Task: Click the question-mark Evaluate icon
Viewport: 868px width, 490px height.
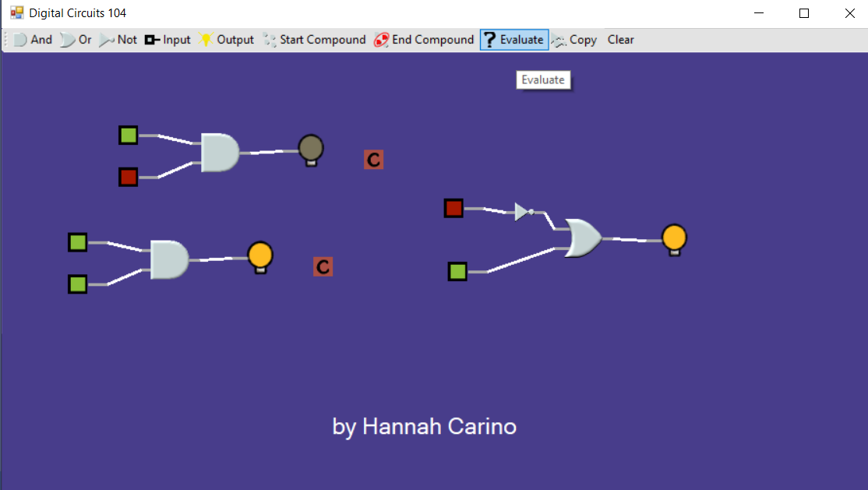Action: pyautogui.click(x=489, y=40)
